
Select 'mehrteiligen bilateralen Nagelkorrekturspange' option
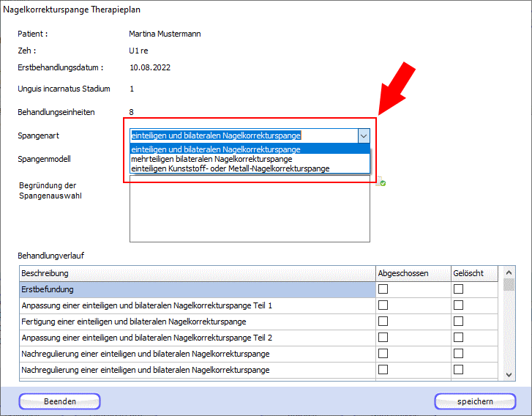tap(211, 159)
